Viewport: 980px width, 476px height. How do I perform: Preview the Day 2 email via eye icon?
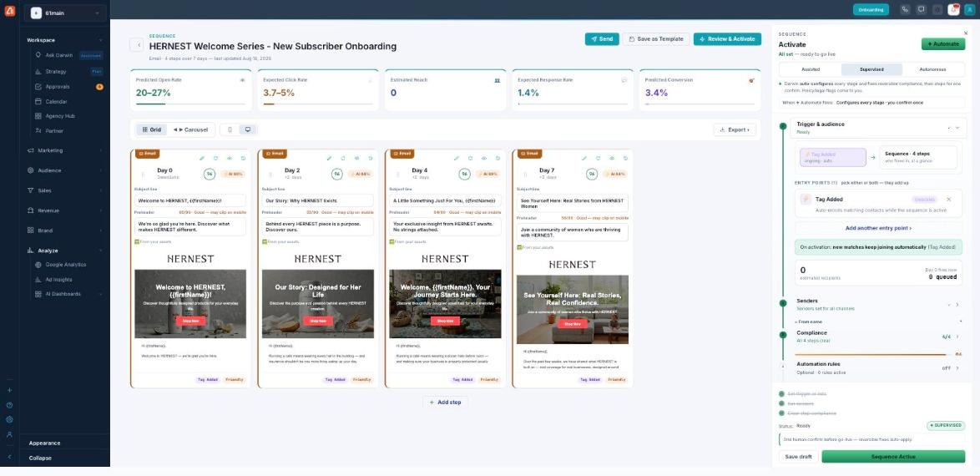357,159
